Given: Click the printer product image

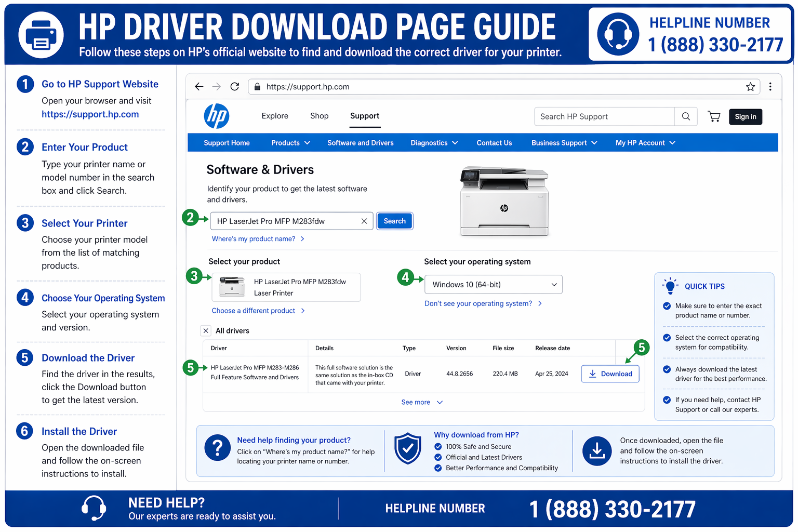Looking at the screenshot, I should [x=504, y=201].
